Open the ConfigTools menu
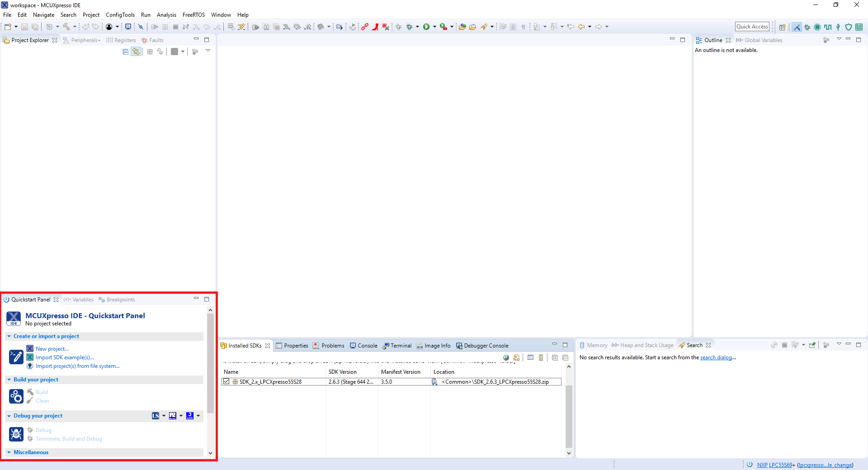The width and height of the screenshot is (868, 470). click(x=120, y=15)
